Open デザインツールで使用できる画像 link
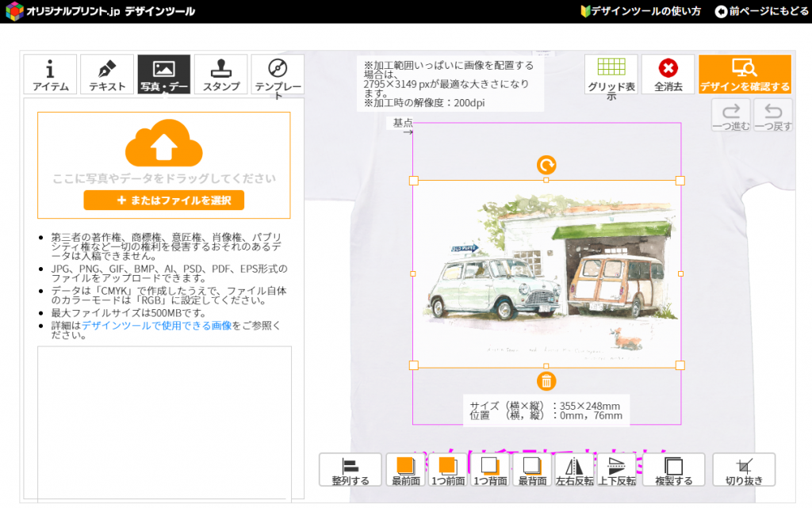 [x=157, y=326]
